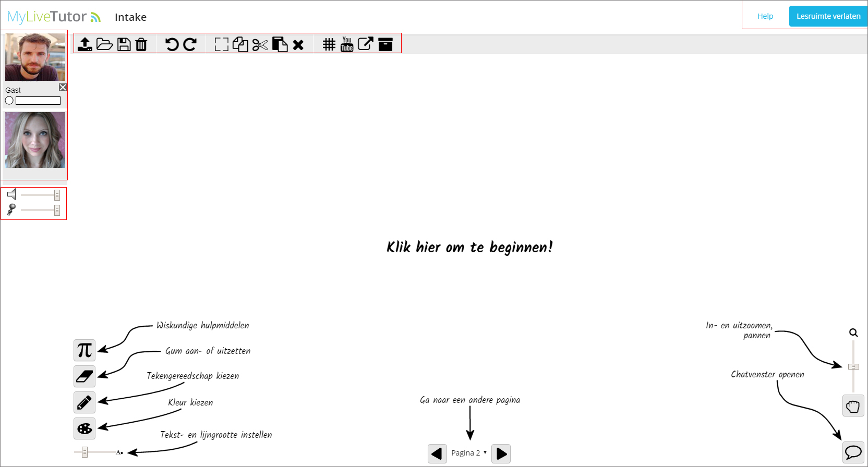
Task: Undo the last action
Action: tap(172, 44)
